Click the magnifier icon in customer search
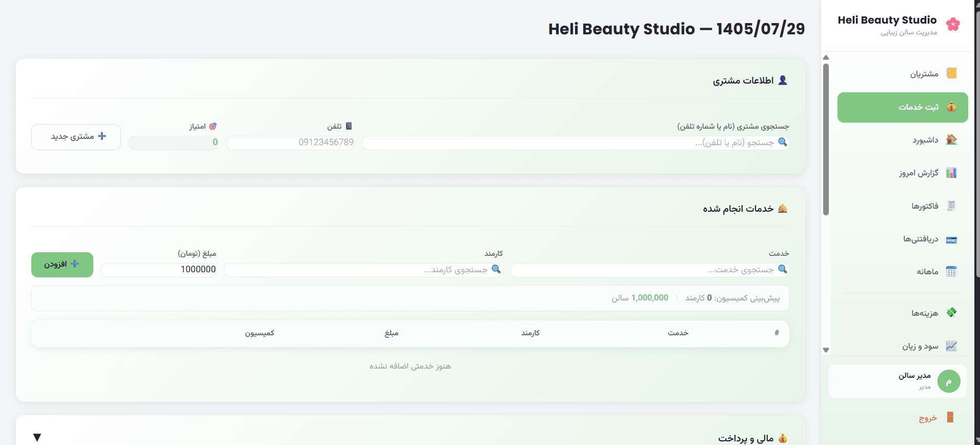The width and height of the screenshot is (980, 445). [x=783, y=142]
